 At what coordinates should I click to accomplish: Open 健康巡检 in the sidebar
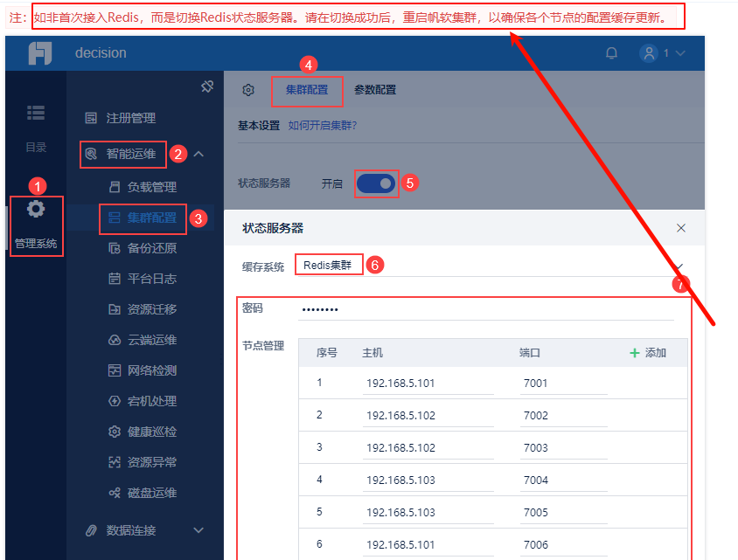[x=152, y=432]
